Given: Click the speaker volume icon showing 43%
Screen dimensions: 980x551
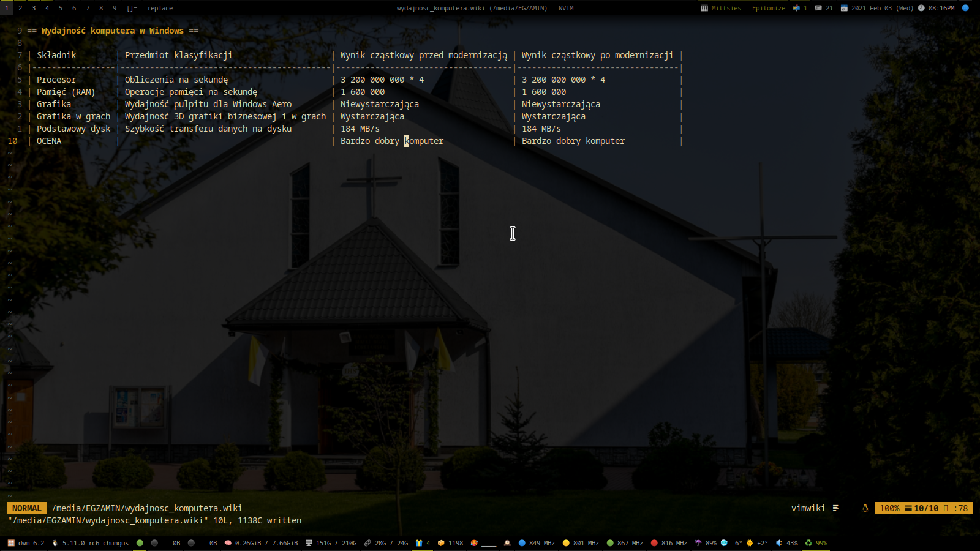Looking at the screenshot, I should tap(779, 543).
